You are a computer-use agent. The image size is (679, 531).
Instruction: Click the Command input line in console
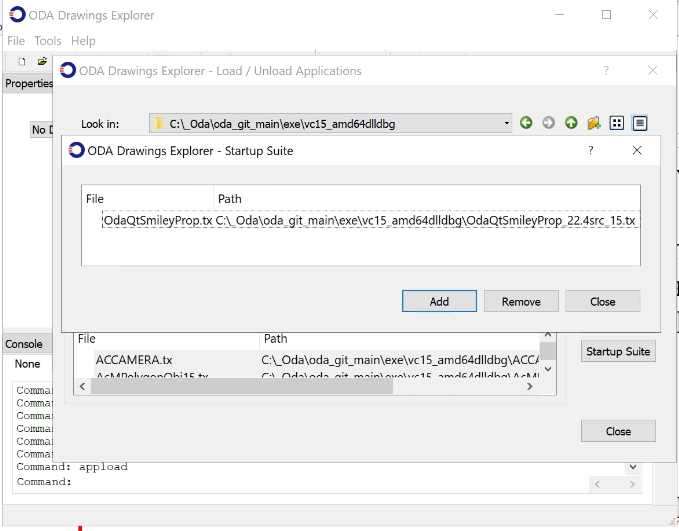(x=303, y=482)
